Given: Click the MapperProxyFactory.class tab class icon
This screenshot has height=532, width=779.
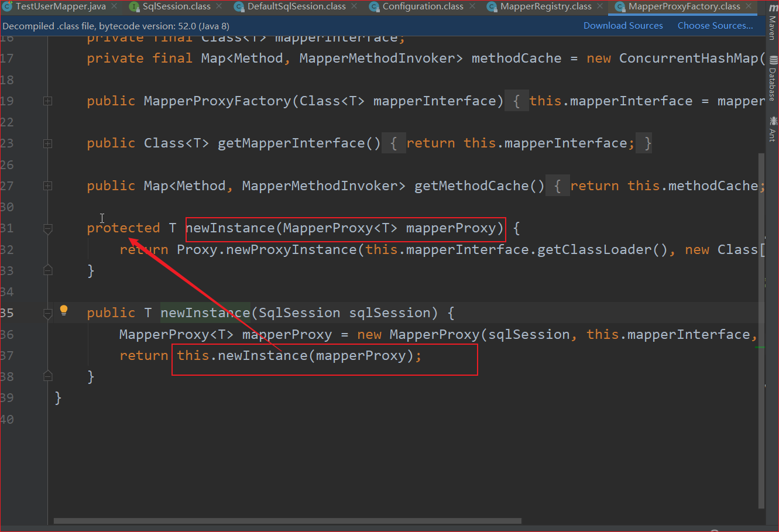Looking at the screenshot, I should pyautogui.click(x=620, y=6).
